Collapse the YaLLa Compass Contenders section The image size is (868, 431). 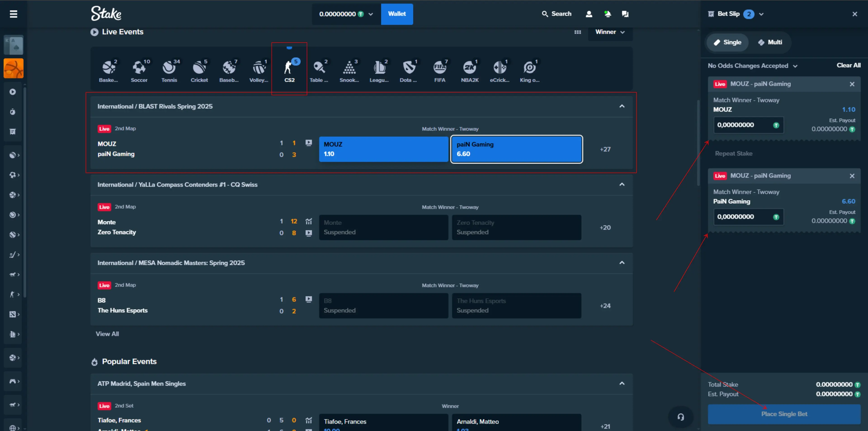click(622, 184)
